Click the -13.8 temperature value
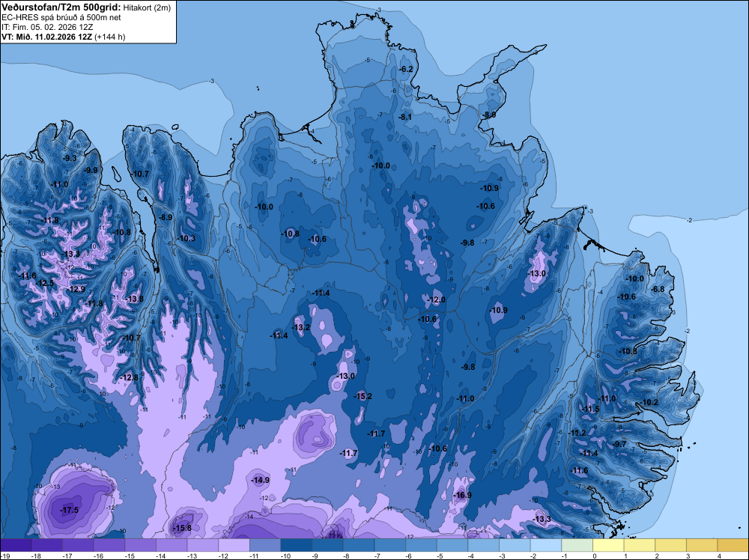 134,299
